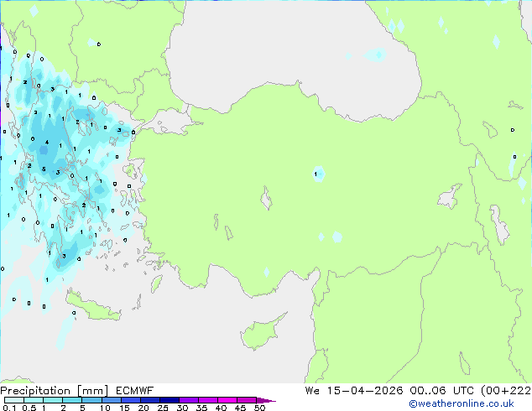Click the '50' legend scale label
This screenshot has height=411, width=532.
click(x=259, y=408)
